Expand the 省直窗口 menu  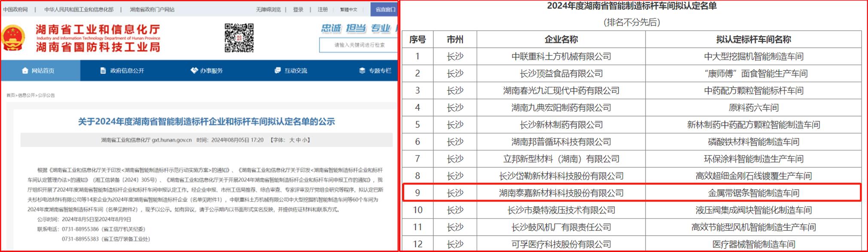click(x=385, y=9)
